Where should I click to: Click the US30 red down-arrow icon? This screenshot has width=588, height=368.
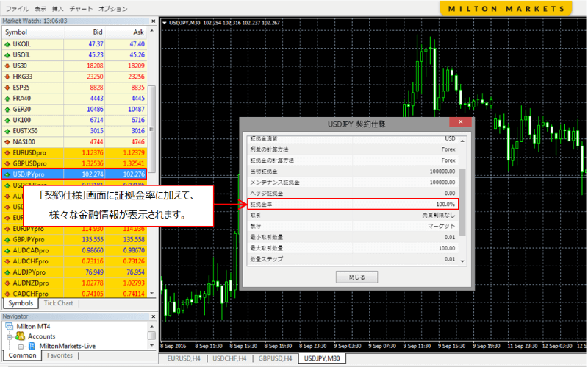click(x=7, y=66)
